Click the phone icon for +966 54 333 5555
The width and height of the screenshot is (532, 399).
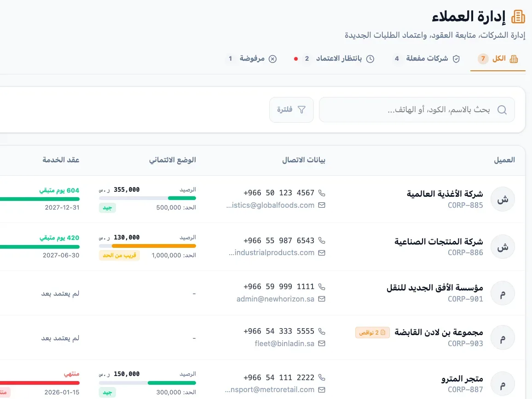click(322, 331)
